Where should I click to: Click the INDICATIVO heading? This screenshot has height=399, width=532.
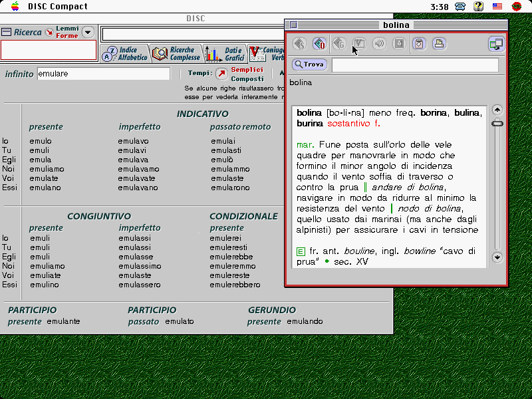point(203,114)
